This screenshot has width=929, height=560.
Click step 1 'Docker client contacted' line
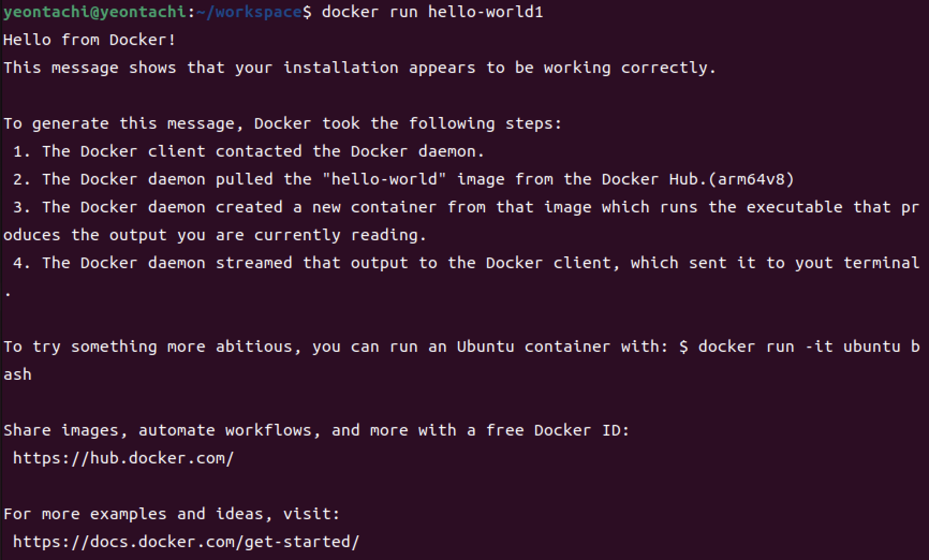click(x=249, y=151)
